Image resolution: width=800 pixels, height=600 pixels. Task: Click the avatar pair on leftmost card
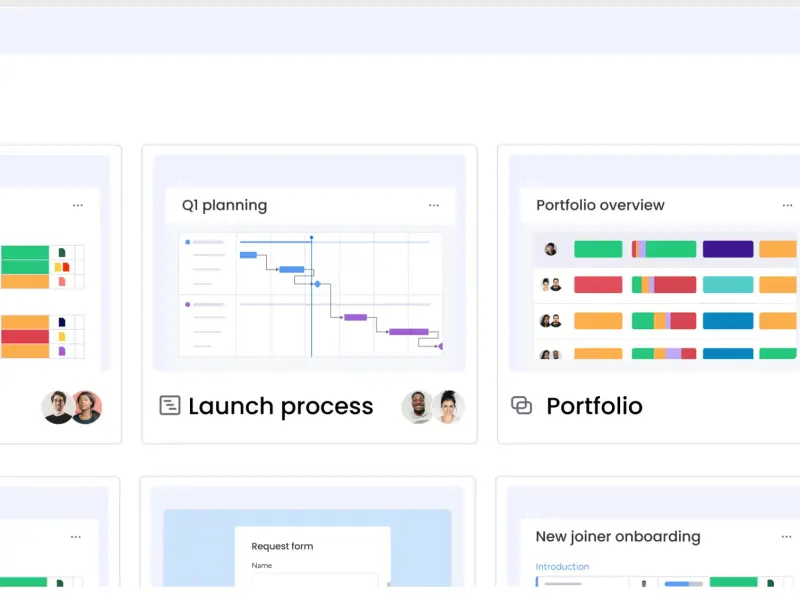coord(71,406)
